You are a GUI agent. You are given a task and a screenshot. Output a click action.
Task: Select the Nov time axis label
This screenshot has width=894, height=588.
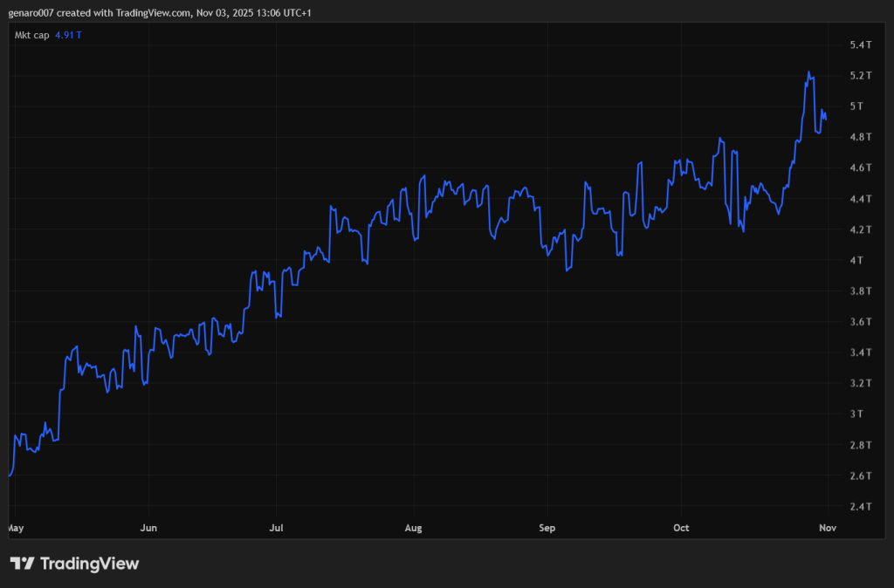[x=829, y=528]
